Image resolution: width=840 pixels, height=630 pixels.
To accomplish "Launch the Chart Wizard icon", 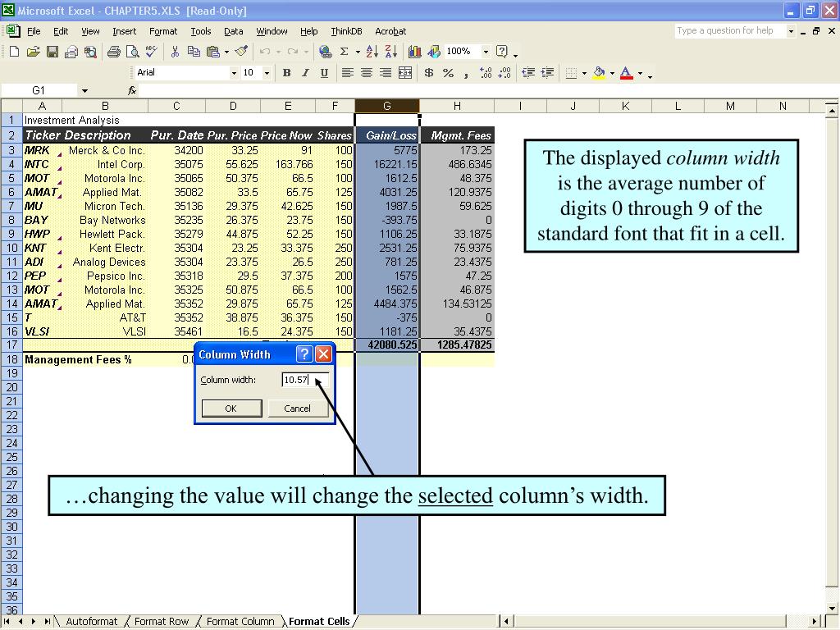I will 414,52.
